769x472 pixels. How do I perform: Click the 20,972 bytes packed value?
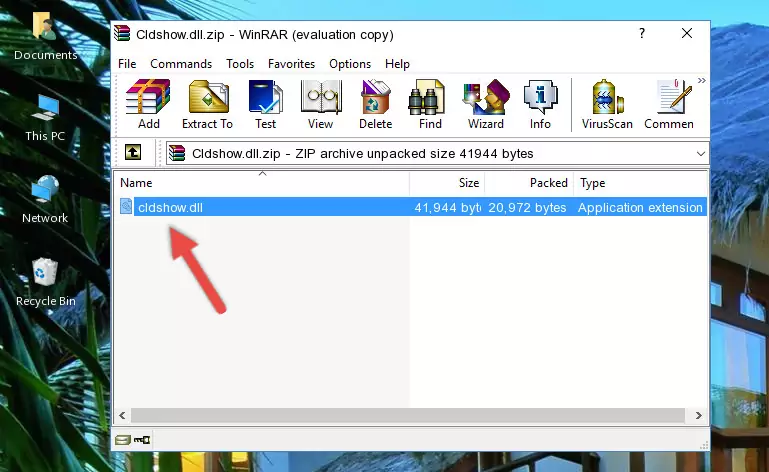527,208
